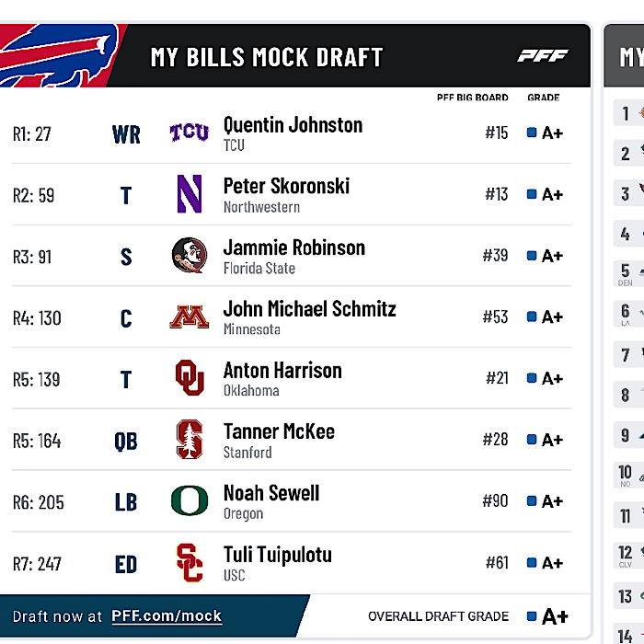Click the Minnesota M logo
The image size is (644, 644).
(x=190, y=316)
